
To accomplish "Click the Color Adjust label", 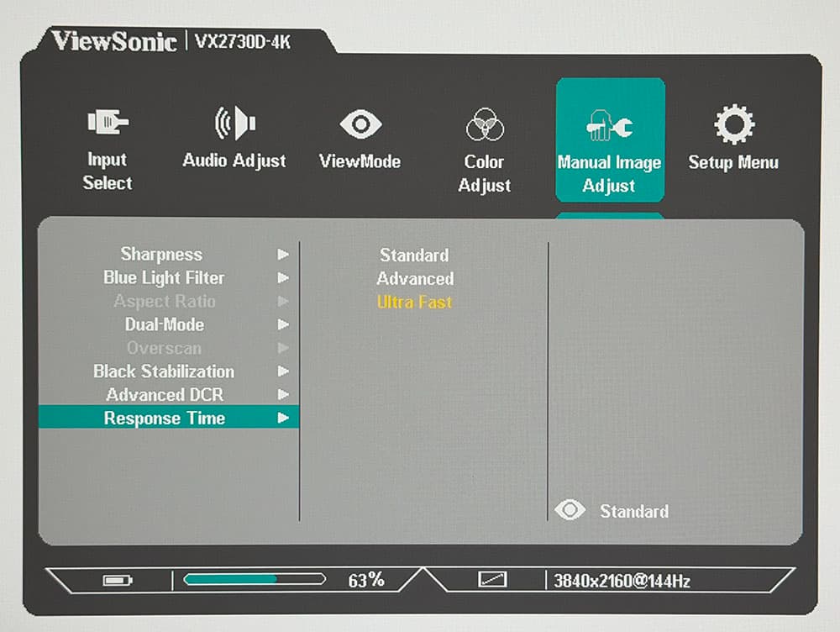I will click(485, 173).
